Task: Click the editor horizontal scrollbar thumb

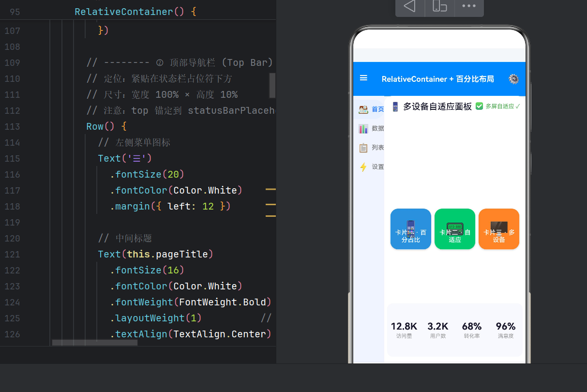Action: point(95,343)
